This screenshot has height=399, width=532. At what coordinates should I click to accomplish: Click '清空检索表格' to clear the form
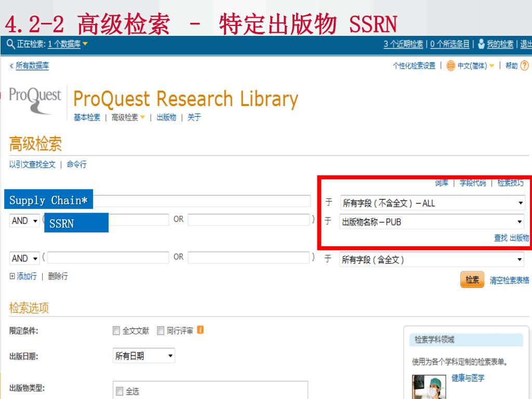click(509, 280)
